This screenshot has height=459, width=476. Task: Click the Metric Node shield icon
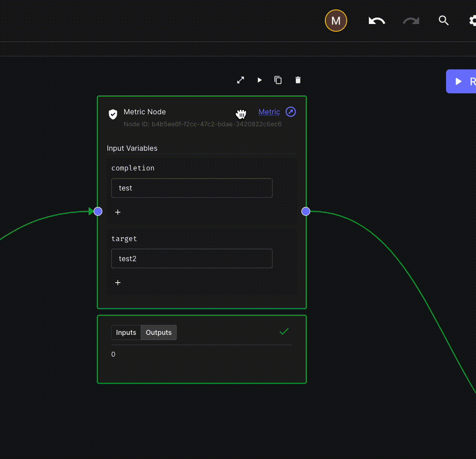point(113,114)
